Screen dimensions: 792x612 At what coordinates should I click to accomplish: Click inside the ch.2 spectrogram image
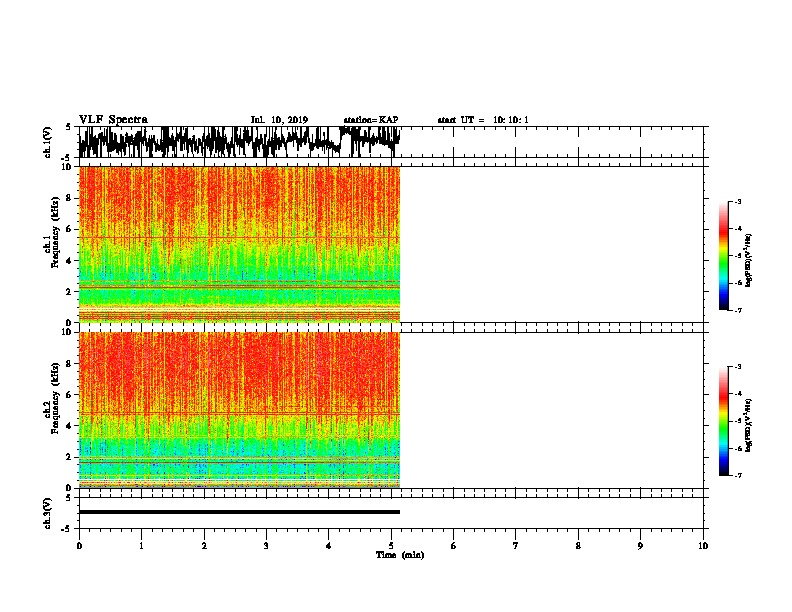pyautogui.click(x=239, y=410)
